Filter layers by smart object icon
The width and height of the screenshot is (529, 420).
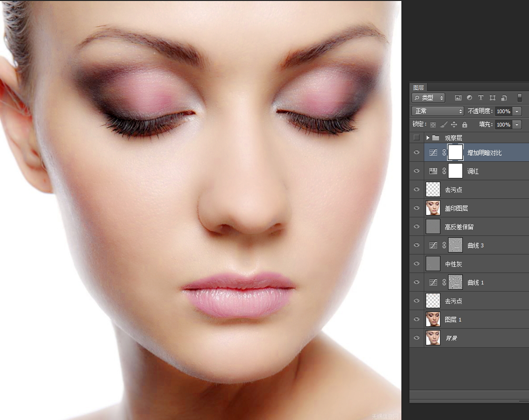[504, 98]
